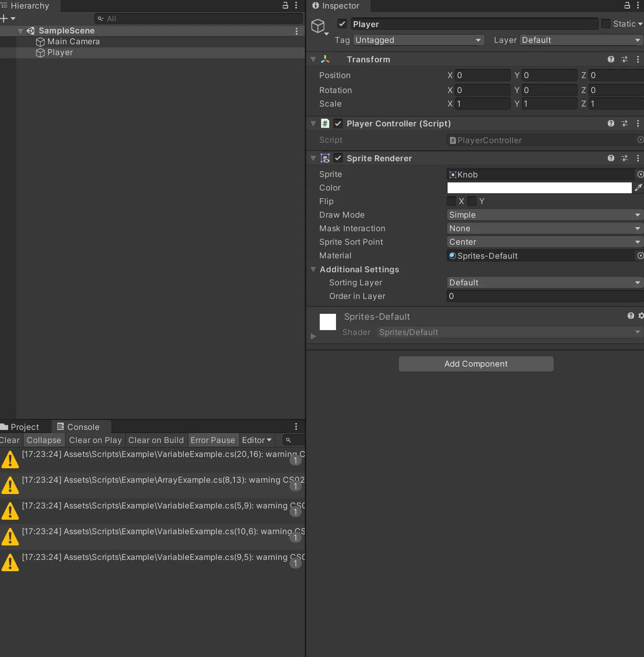Open Transform presets selector
Viewport: 644px width, 657px height.
coord(625,59)
